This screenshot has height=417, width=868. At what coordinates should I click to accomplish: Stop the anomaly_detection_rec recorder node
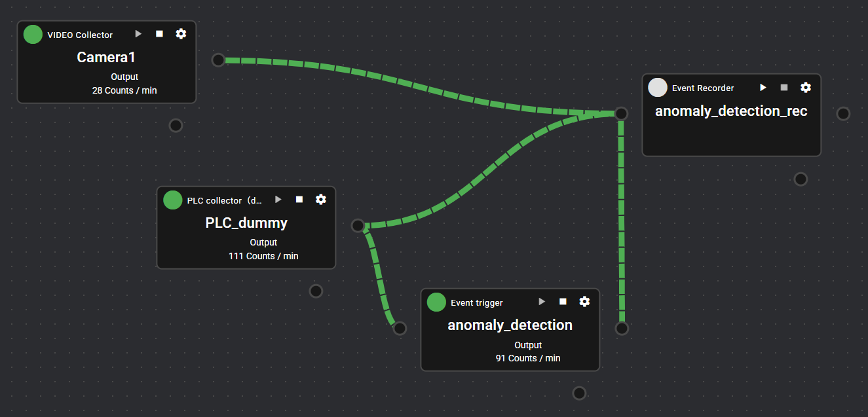[783, 86]
